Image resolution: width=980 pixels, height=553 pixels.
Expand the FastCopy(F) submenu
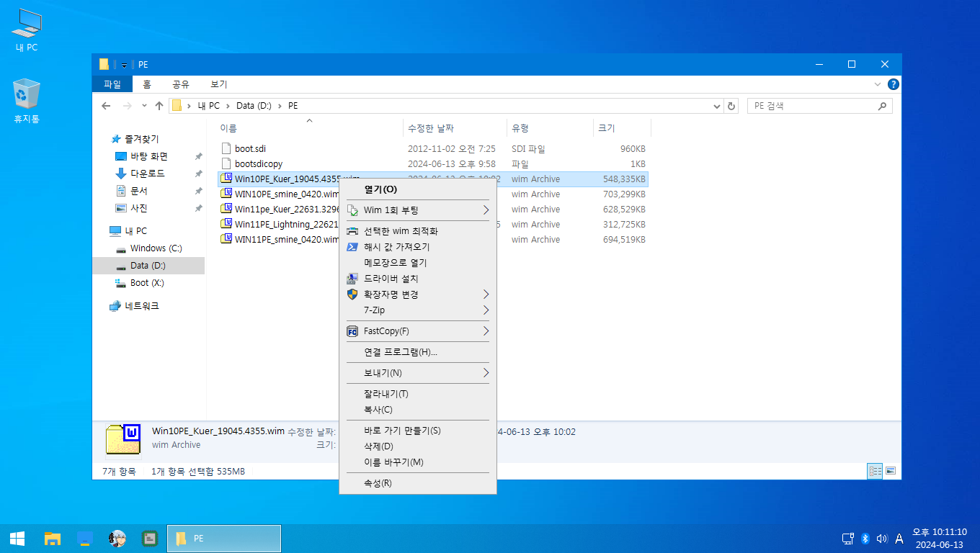(418, 331)
